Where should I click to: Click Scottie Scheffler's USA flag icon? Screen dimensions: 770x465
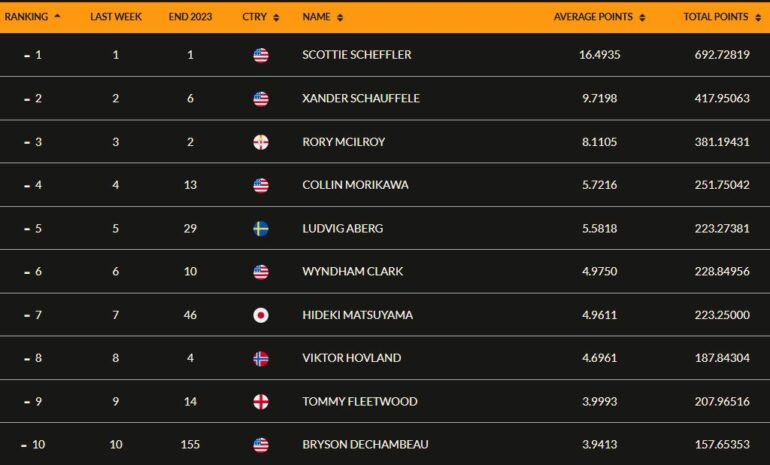pos(261,55)
